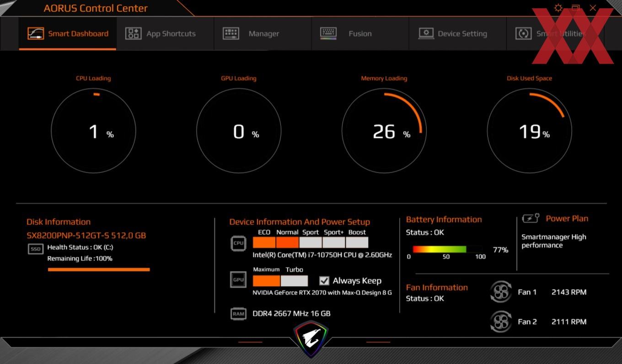Click Device Information And Power Setup heading
The width and height of the screenshot is (622, 364).
[x=300, y=222]
